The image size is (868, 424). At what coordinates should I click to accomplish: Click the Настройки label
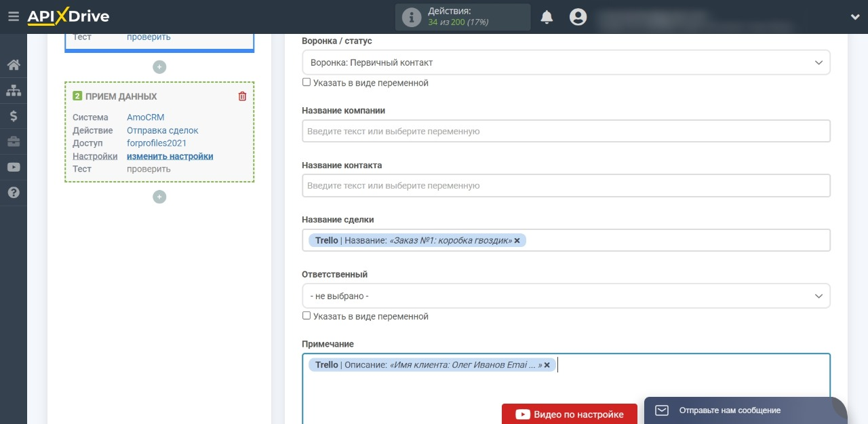95,156
